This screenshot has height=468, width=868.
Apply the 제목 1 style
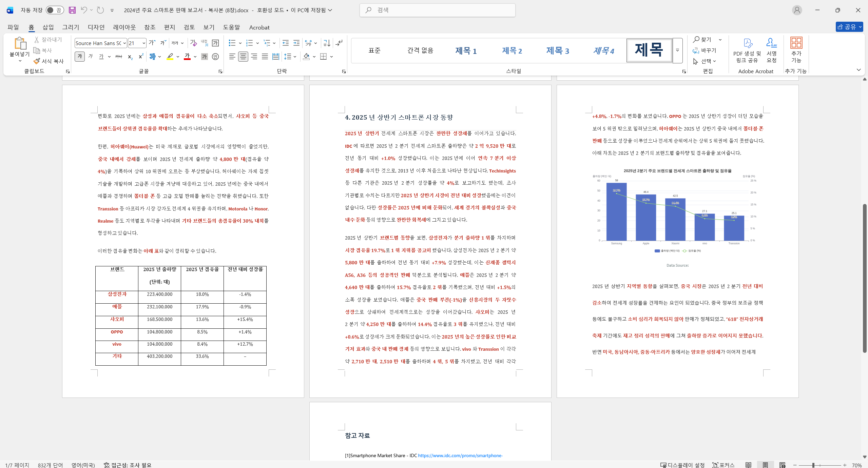coord(466,50)
